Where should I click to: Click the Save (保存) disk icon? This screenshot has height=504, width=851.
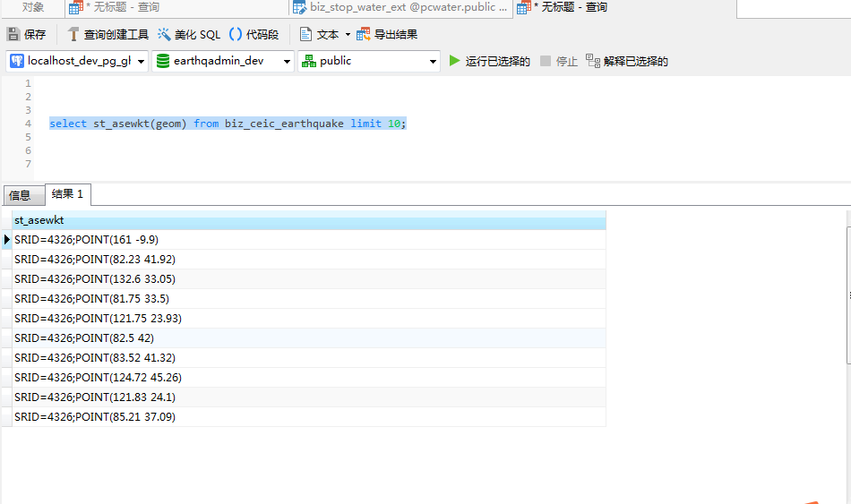click(13, 35)
